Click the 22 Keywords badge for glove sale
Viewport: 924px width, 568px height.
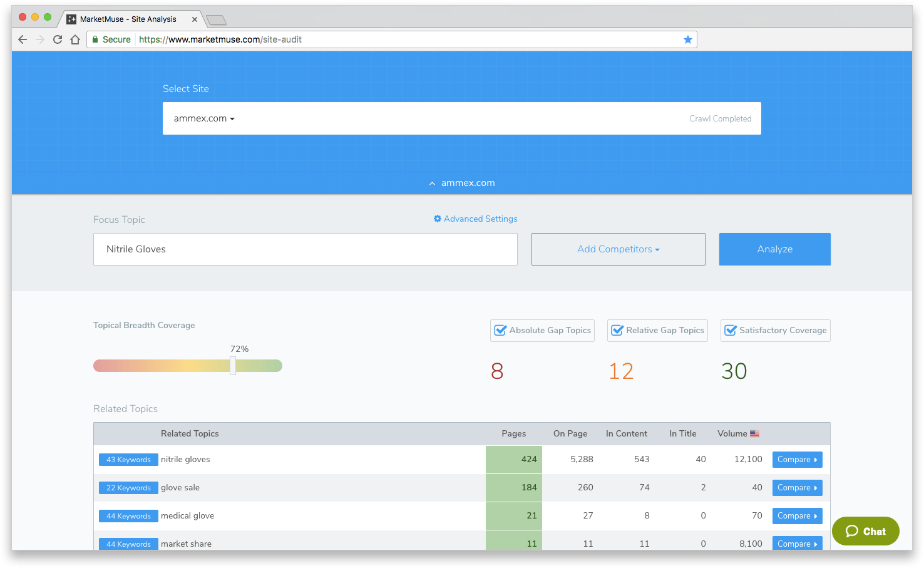128,488
